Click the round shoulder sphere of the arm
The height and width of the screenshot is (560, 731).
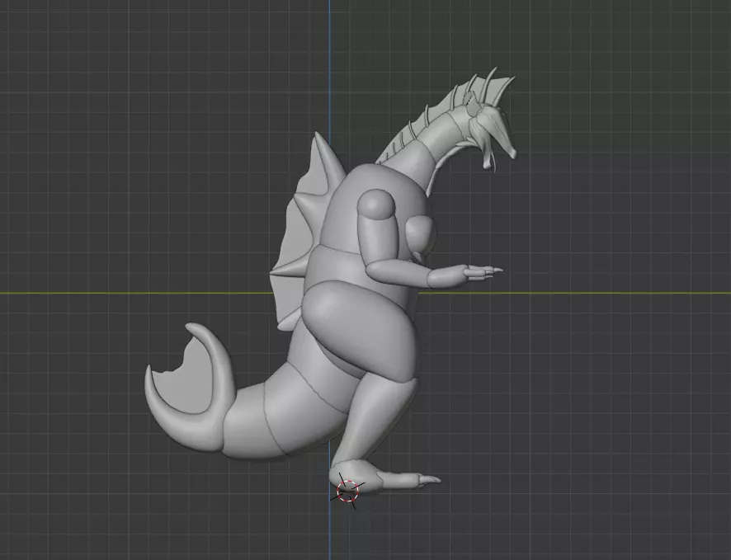tap(377, 205)
